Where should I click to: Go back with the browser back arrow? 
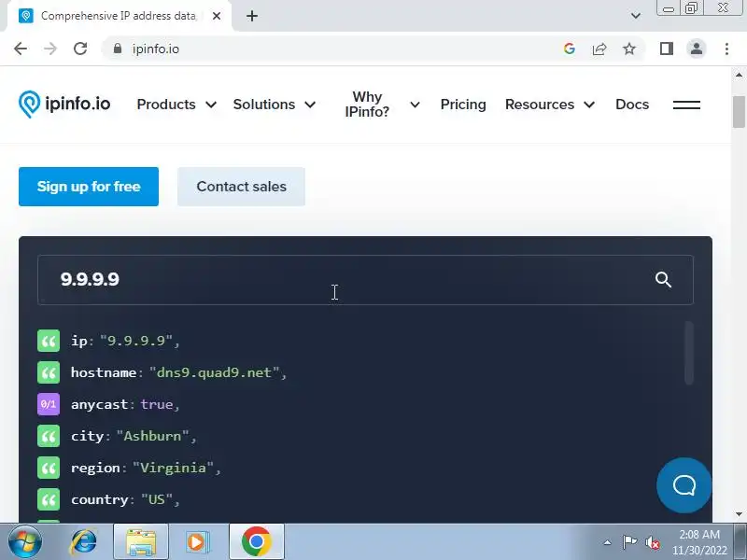[x=21, y=49]
